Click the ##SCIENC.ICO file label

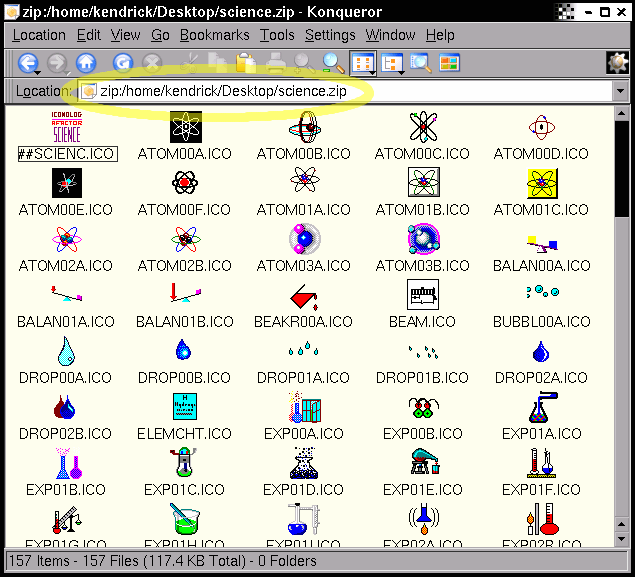click(66, 154)
